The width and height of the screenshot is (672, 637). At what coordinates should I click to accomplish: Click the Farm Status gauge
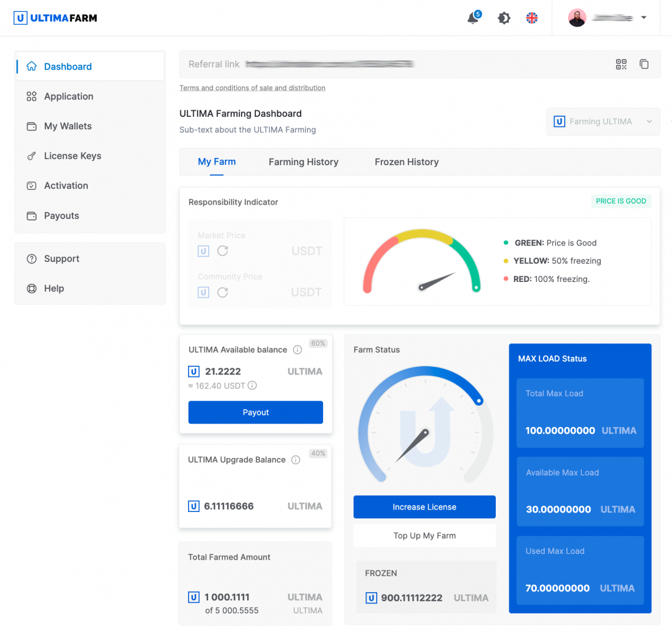tap(425, 425)
